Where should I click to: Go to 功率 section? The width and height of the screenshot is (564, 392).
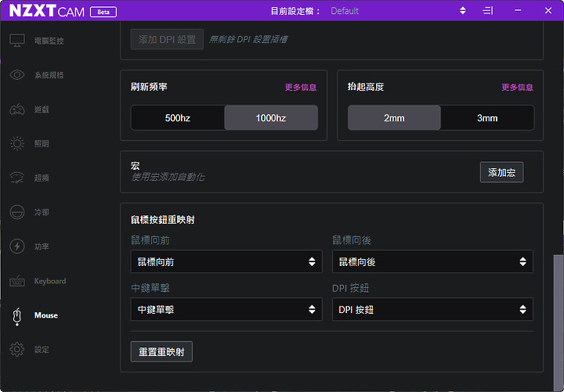click(x=42, y=246)
